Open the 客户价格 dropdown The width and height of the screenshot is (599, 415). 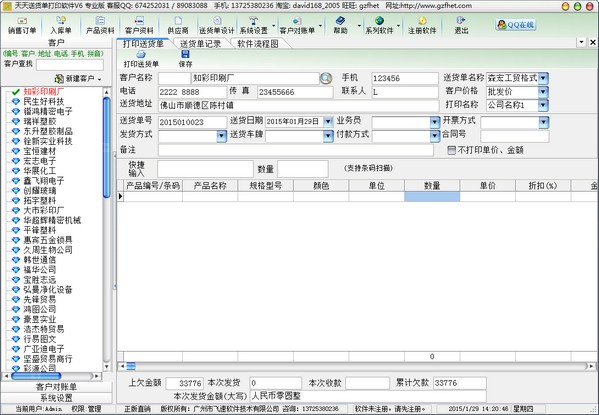(543, 92)
